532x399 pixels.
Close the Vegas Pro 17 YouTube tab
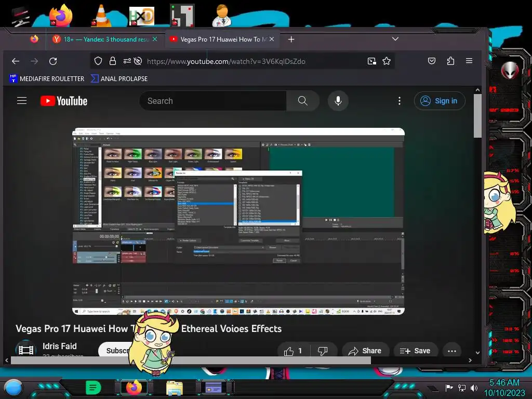click(272, 39)
